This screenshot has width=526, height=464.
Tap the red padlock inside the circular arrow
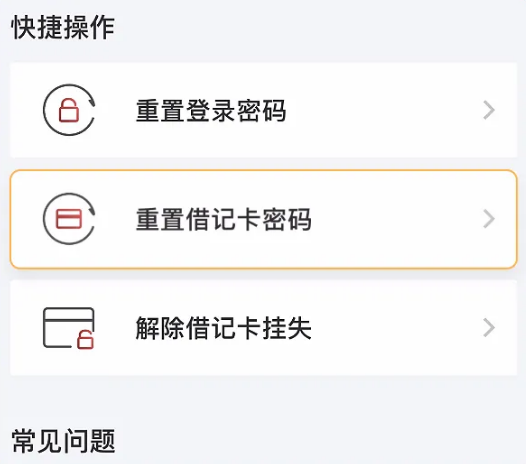coord(69,110)
